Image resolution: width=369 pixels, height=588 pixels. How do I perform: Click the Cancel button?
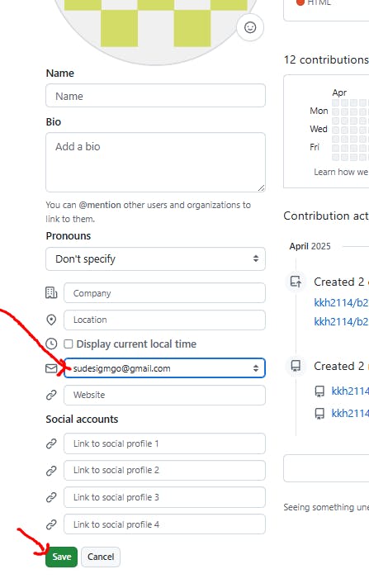[101, 557]
